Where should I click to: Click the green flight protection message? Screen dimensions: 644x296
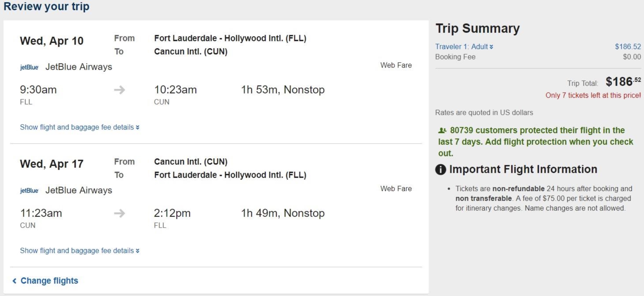pyautogui.click(x=535, y=142)
